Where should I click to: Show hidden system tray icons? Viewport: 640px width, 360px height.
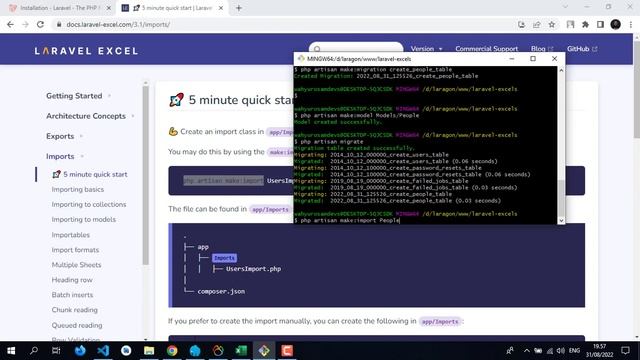[527, 351]
